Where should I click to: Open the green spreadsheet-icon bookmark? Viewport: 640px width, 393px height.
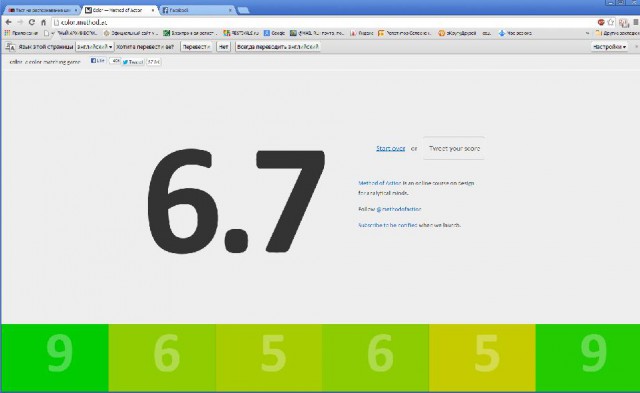click(x=190, y=33)
